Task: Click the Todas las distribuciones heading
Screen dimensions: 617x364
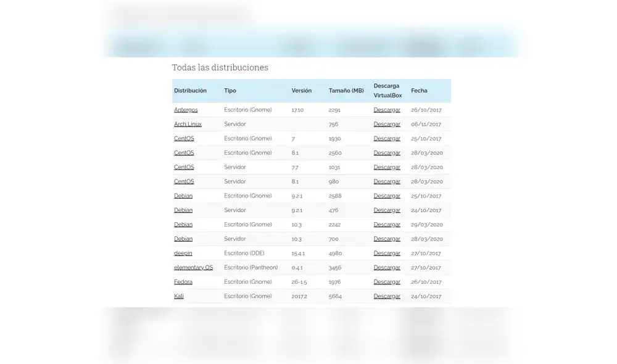Action: click(220, 67)
